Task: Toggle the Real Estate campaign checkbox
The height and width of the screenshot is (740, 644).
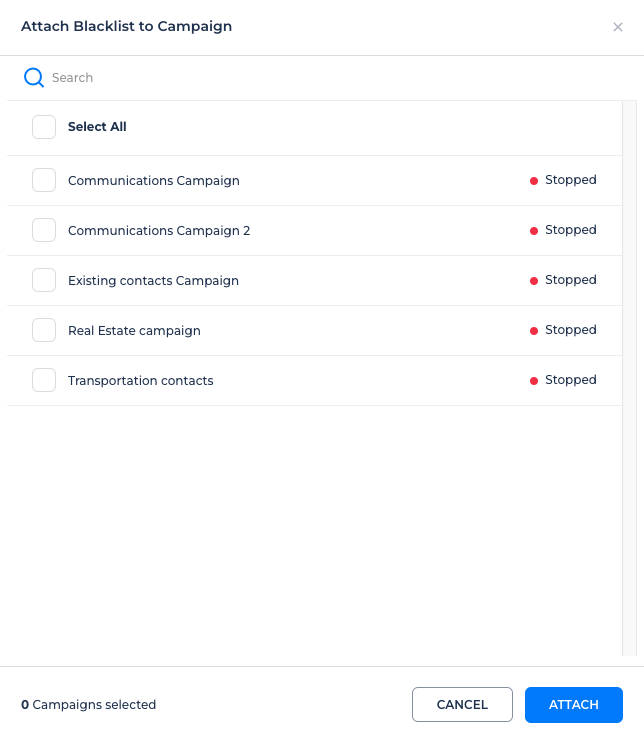Action: click(44, 330)
